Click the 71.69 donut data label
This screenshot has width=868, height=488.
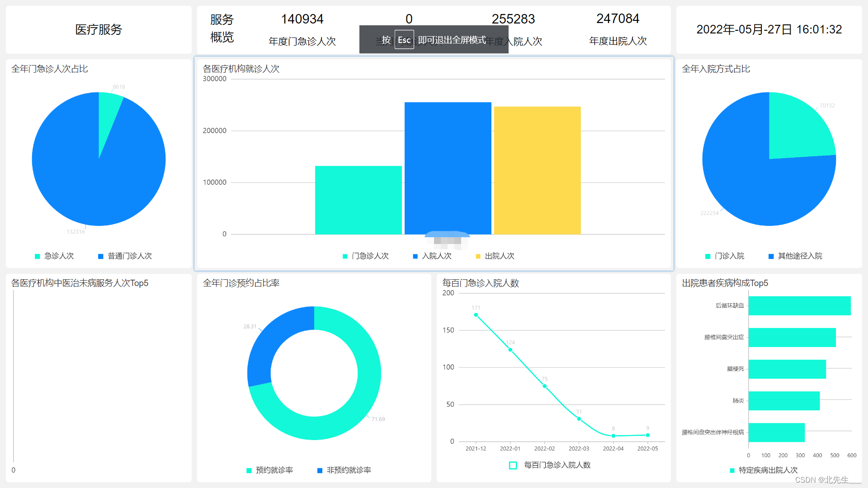click(378, 419)
